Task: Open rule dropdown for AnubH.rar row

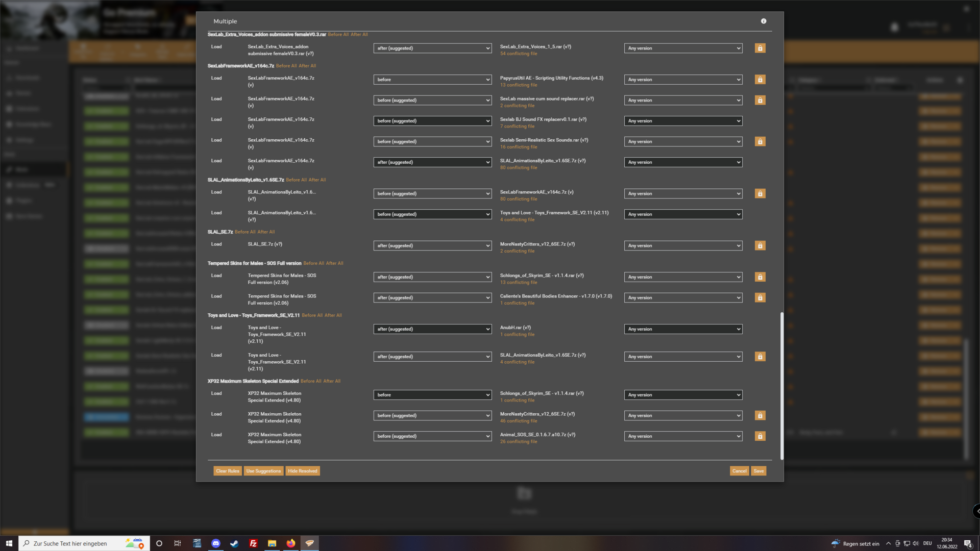Action: [432, 329]
